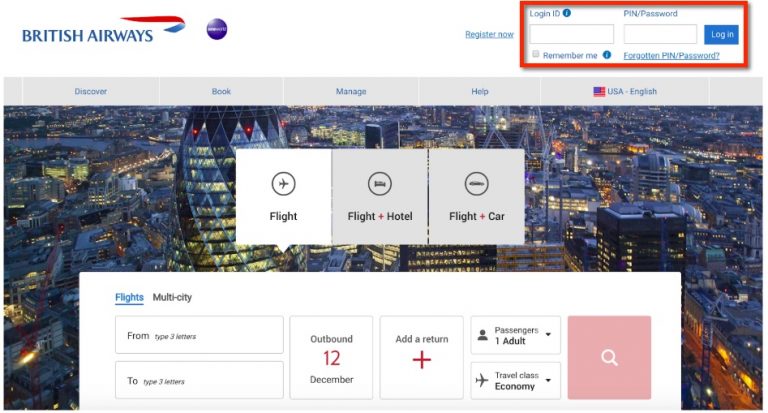Click the oneworld alliance badge
The height and width of the screenshot is (413, 768).
[216, 29]
